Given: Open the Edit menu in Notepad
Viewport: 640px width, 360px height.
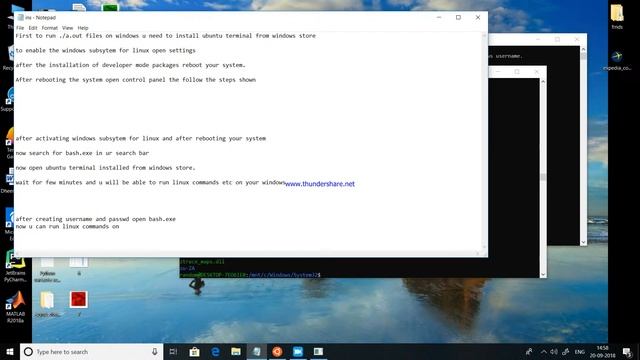Looking at the screenshot, I should (33, 28).
